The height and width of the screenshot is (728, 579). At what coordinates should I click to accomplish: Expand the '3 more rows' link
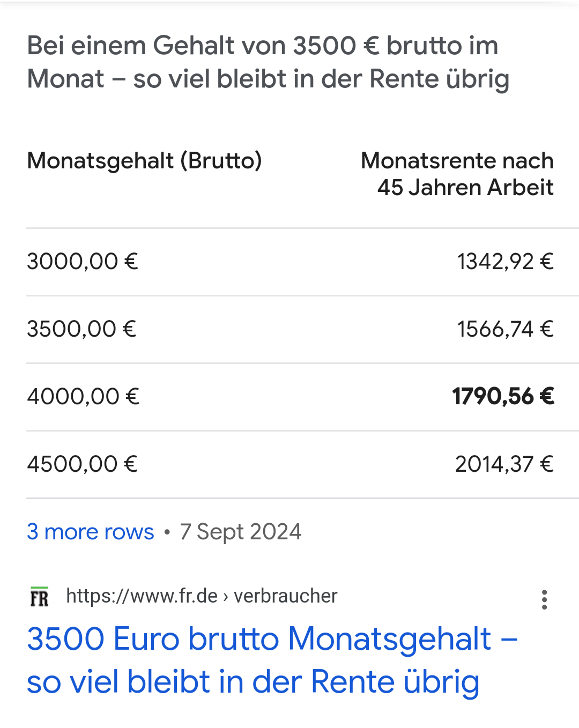tap(91, 531)
